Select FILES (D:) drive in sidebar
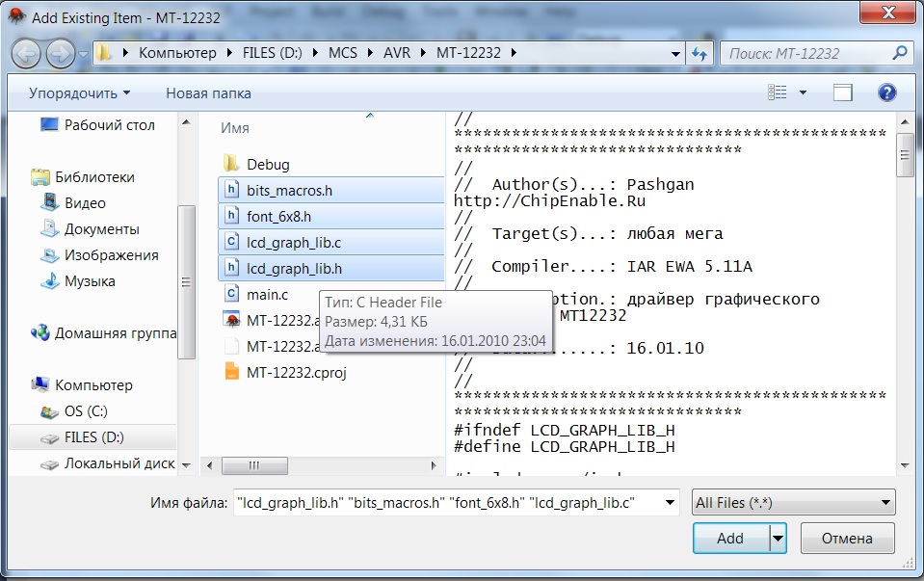The width and height of the screenshot is (924, 581). coord(93,437)
